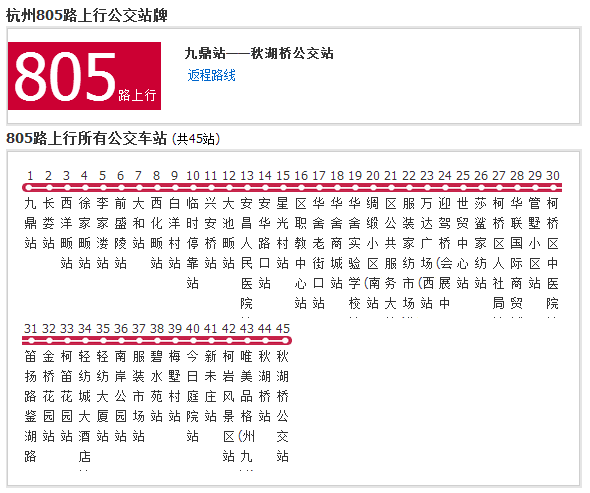Select stop 绸缎小区(南站
The height and width of the screenshot is (493, 590).
373,253
